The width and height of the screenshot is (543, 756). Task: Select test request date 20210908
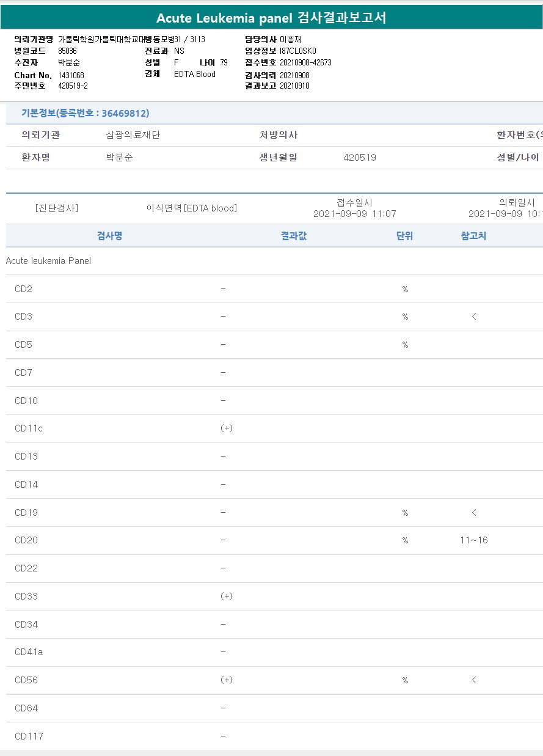[294, 75]
